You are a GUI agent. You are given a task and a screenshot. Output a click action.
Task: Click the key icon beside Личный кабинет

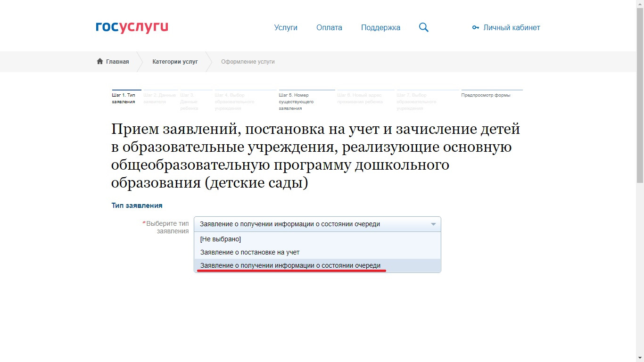(476, 28)
